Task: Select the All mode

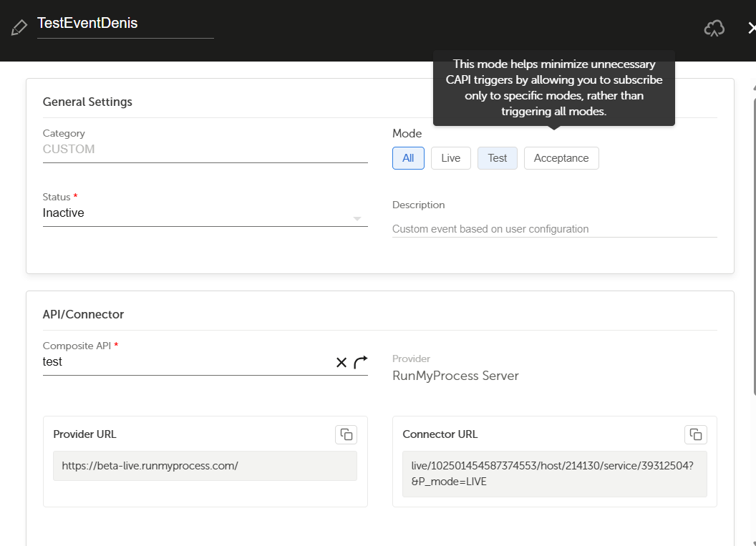Action: pyautogui.click(x=408, y=158)
